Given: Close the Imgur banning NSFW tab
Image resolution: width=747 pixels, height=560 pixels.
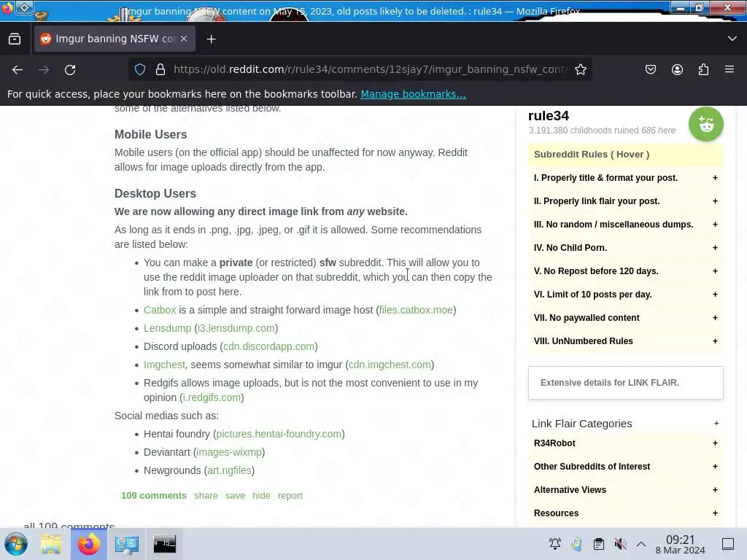Looking at the screenshot, I should click(184, 39).
